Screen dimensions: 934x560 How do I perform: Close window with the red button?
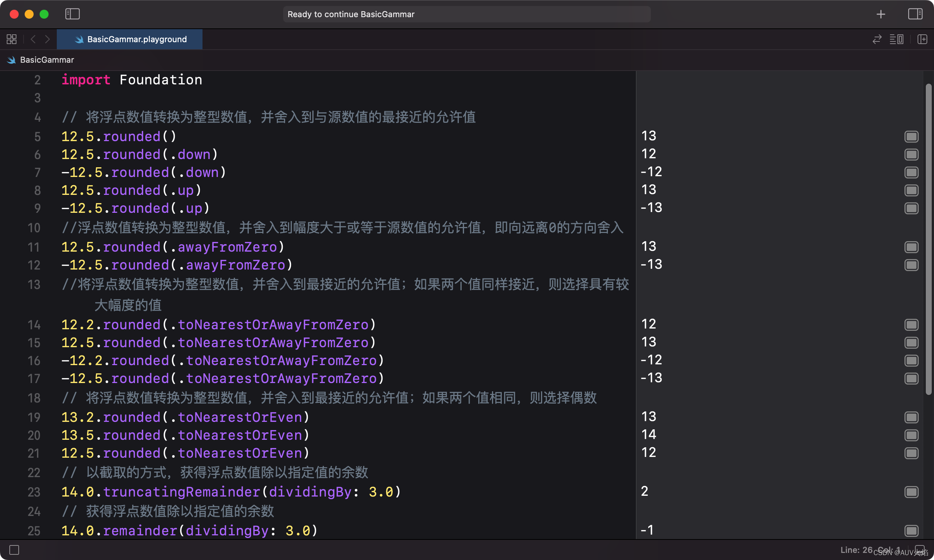coord(14,14)
